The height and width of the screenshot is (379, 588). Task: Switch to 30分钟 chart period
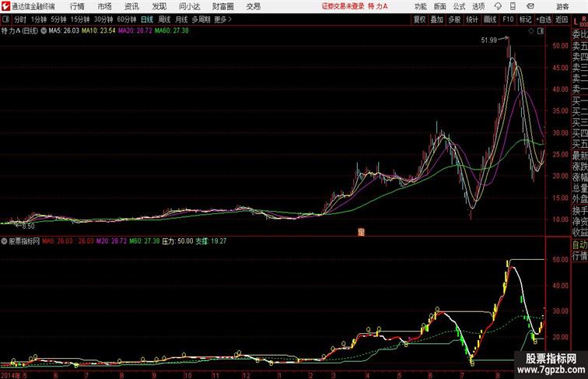(103, 19)
